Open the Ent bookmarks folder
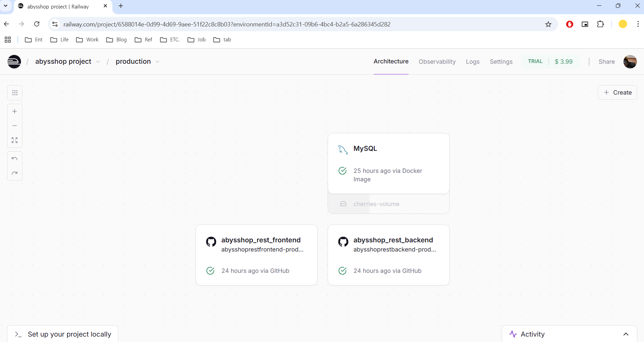Image resolution: width=644 pixels, height=342 pixels. click(x=34, y=40)
